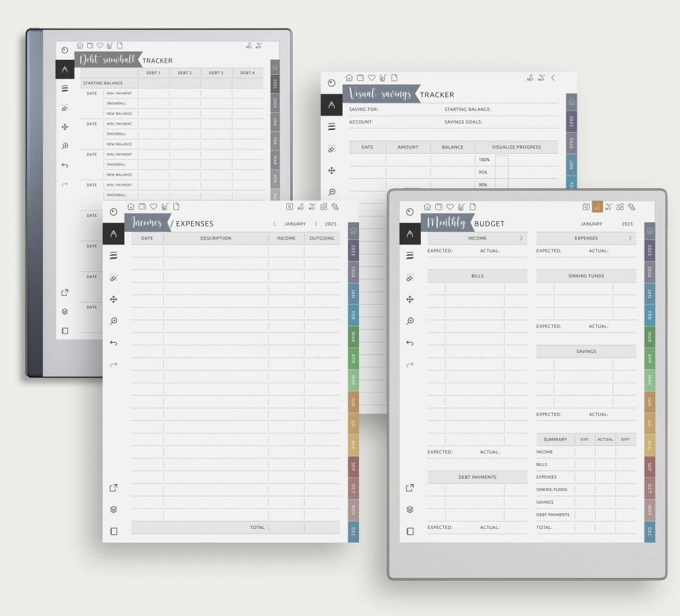The height and width of the screenshot is (616, 680).
Task: Open Home icon on Monthly Budget toolbar
Action: (x=427, y=207)
